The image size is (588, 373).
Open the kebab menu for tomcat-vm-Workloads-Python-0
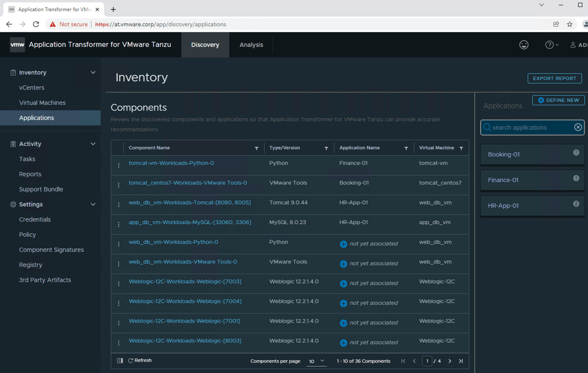tap(118, 163)
